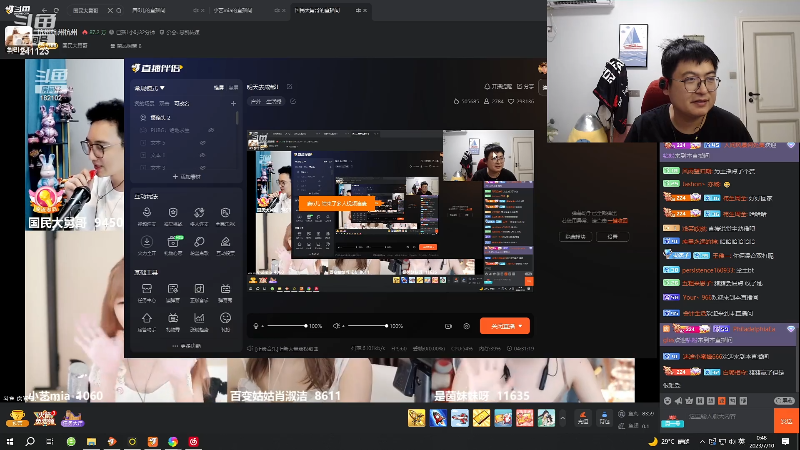The width and height of the screenshot is (800, 450).
Task: Open the Windows notification center icon
Action: [x=786, y=441]
